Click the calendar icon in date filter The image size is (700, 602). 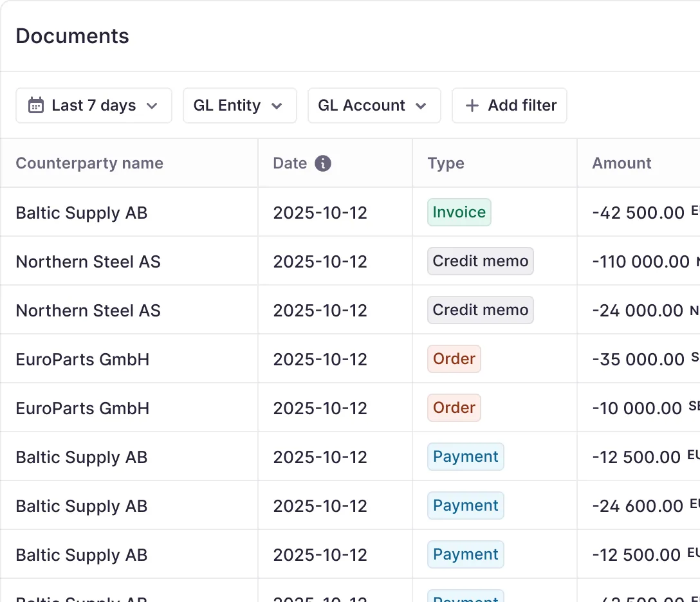click(x=36, y=105)
